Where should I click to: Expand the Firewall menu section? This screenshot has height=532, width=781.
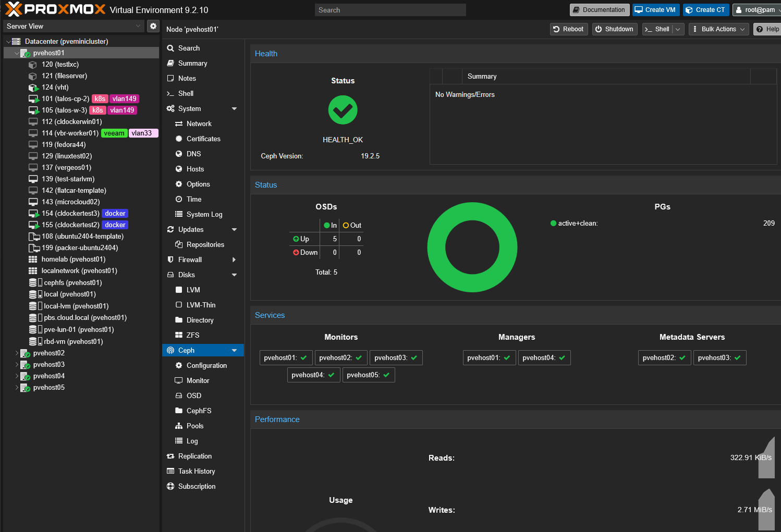pyautogui.click(x=234, y=259)
